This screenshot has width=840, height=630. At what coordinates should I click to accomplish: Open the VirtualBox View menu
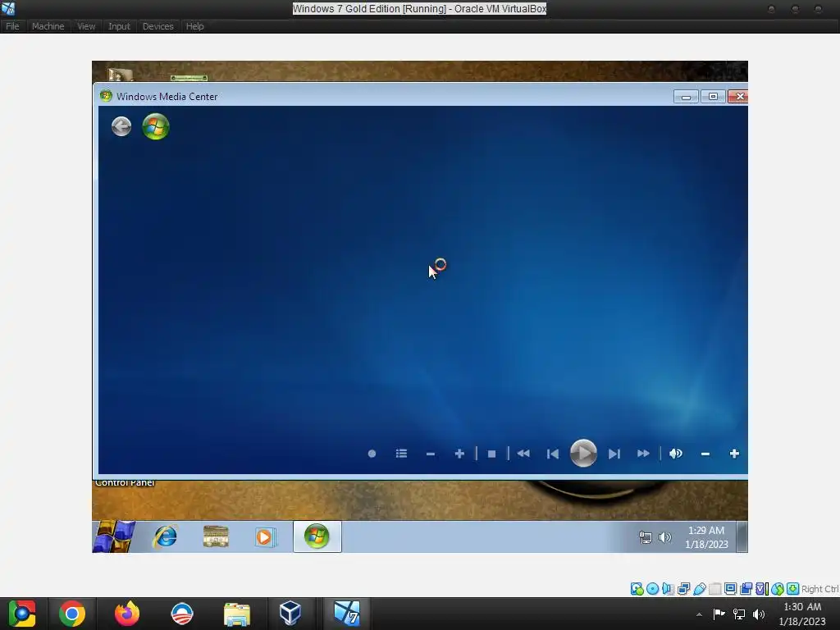(86, 26)
